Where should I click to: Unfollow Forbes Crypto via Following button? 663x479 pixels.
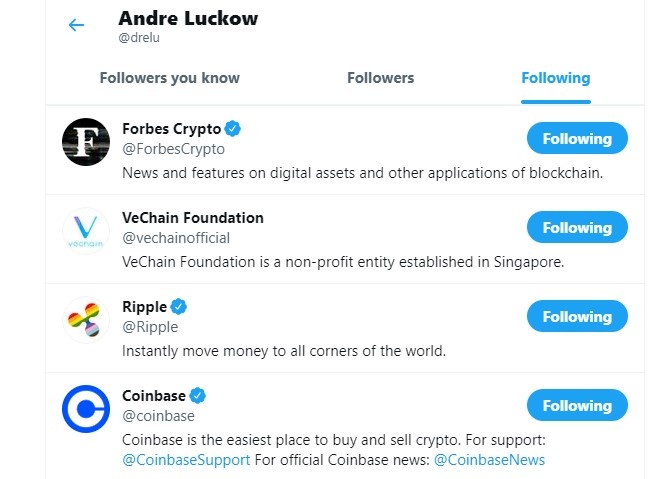click(577, 139)
